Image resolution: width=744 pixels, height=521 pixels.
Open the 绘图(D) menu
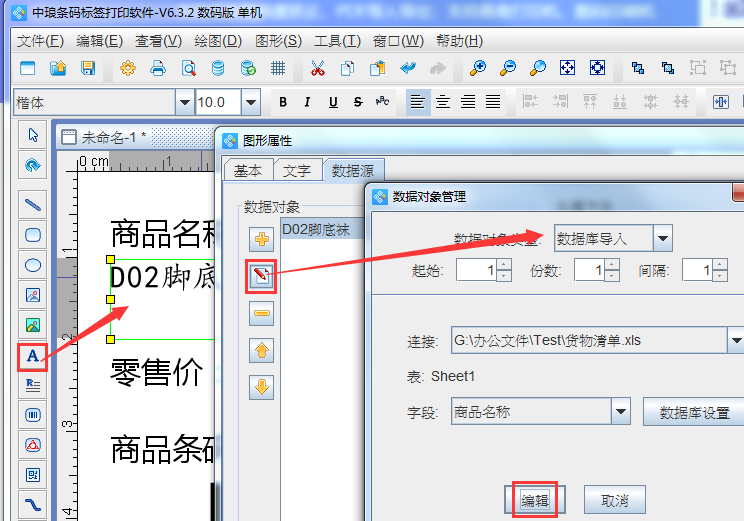coord(218,41)
